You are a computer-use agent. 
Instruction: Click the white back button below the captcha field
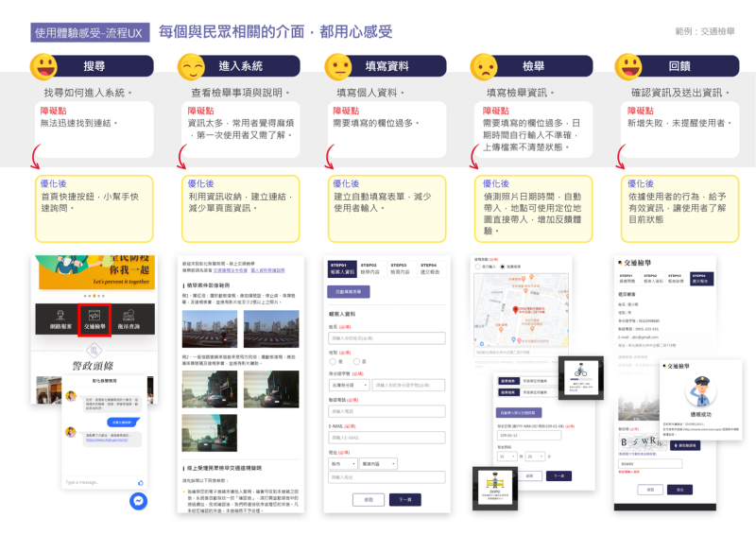pos(650,490)
